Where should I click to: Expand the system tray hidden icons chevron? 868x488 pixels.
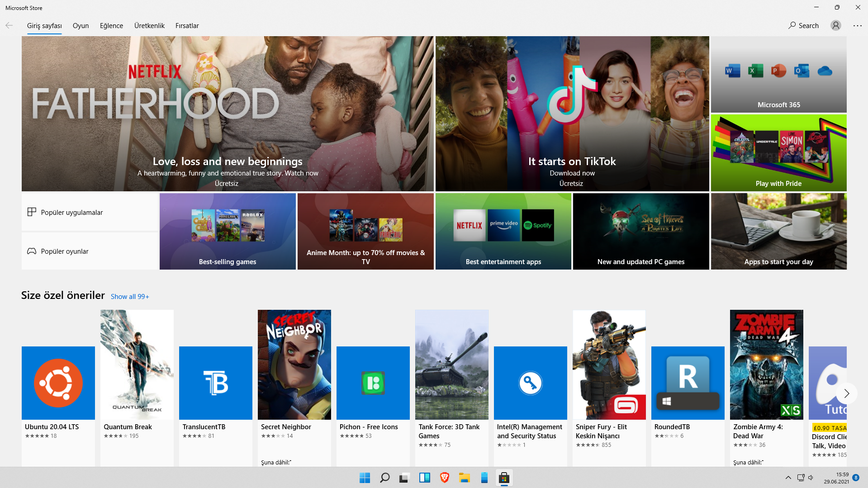point(788,478)
